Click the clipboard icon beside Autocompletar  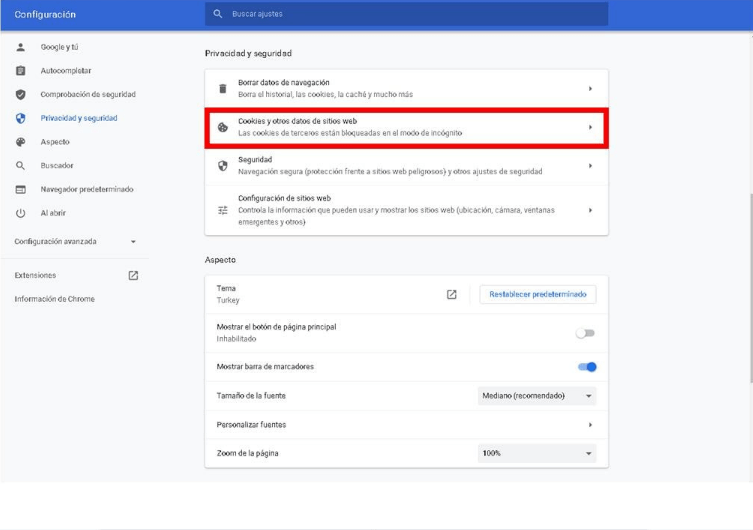point(20,71)
